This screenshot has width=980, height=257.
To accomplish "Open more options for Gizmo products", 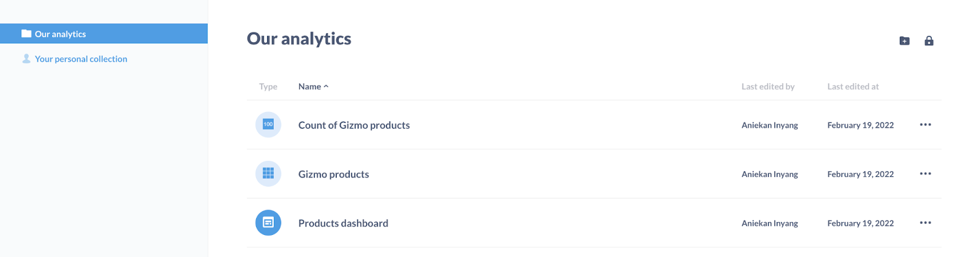I will (925, 174).
